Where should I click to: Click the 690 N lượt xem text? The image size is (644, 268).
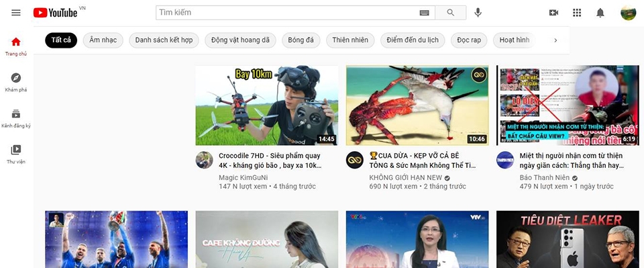point(393,187)
